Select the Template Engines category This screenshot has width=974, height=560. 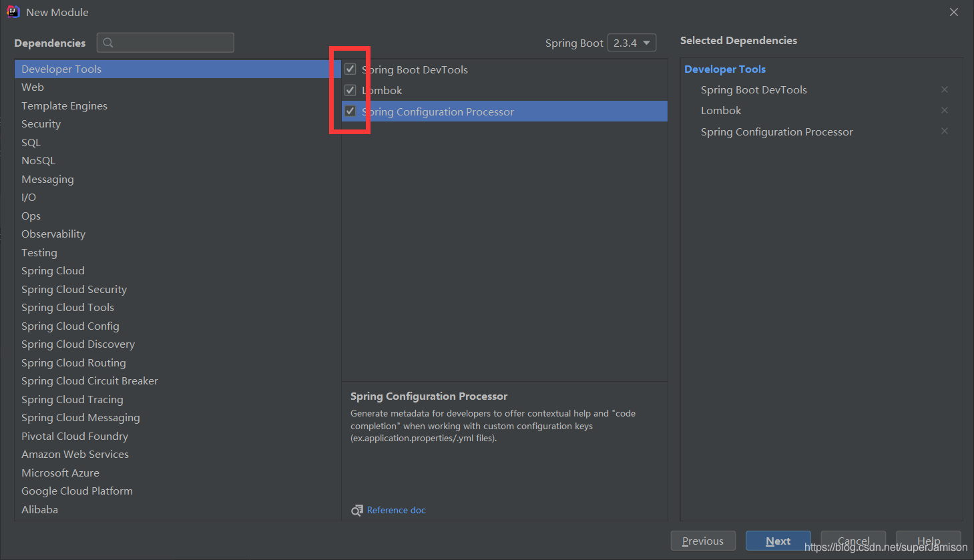(x=178, y=105)
